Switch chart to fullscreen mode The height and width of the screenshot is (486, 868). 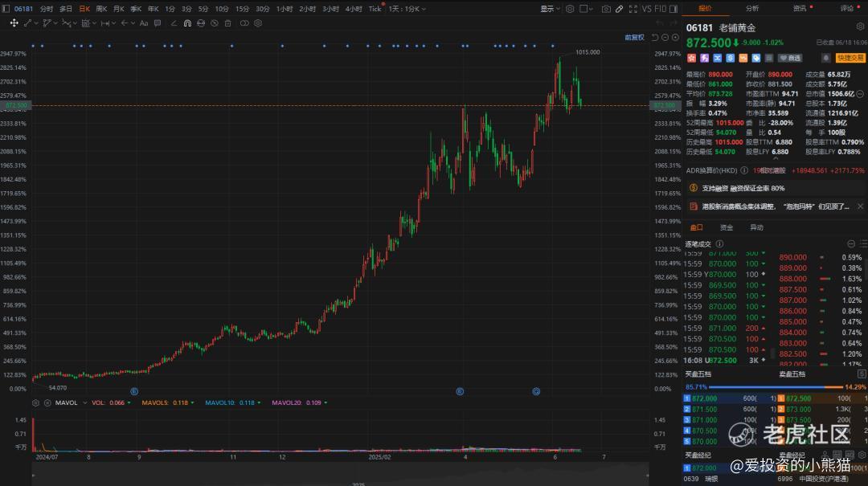point(633,9)
